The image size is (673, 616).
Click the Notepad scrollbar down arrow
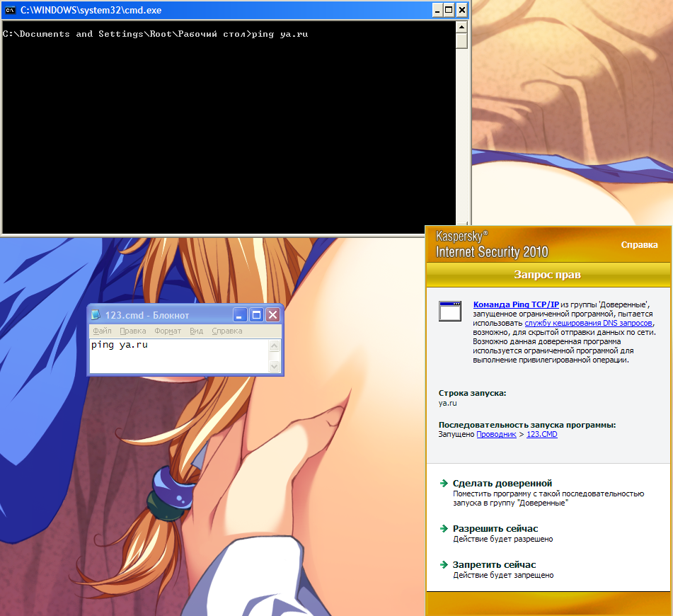pyautogui.click(x=275, y=367)
